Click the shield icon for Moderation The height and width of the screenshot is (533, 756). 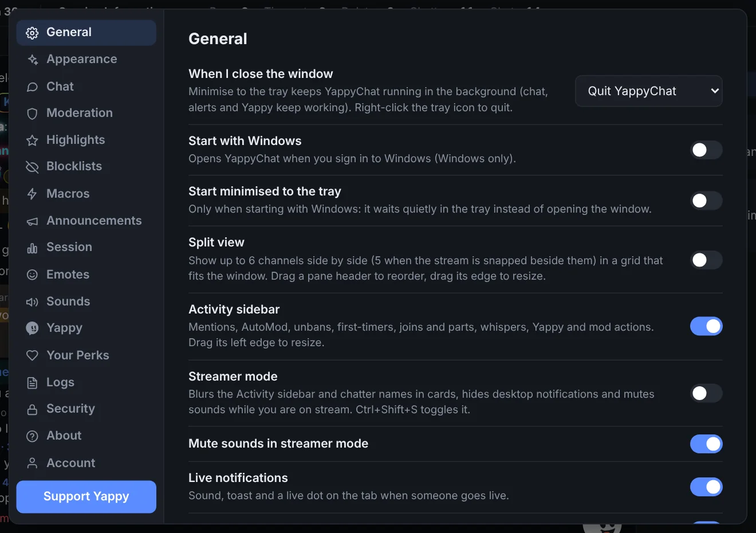pos(33,113)
